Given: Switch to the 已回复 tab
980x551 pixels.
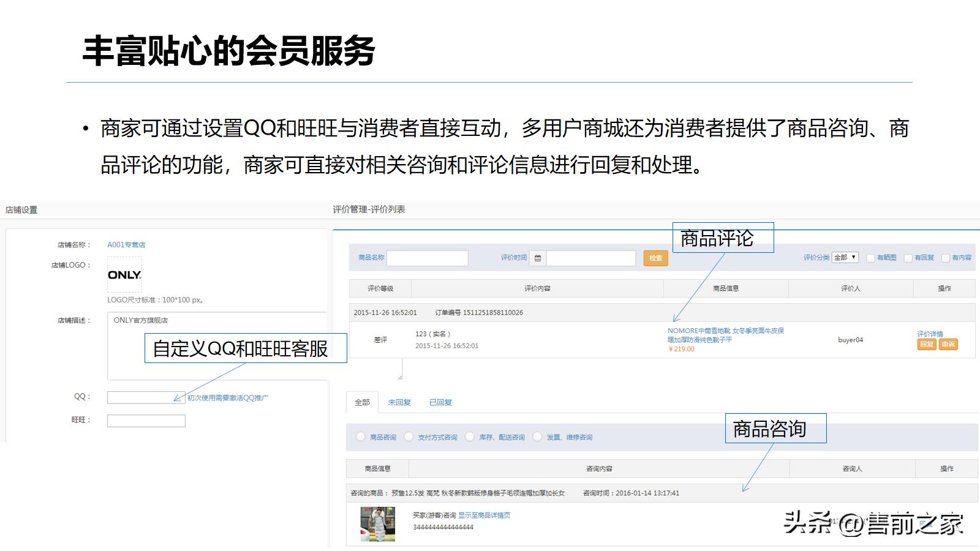Looking at the screenshot, I should (440, 402).
